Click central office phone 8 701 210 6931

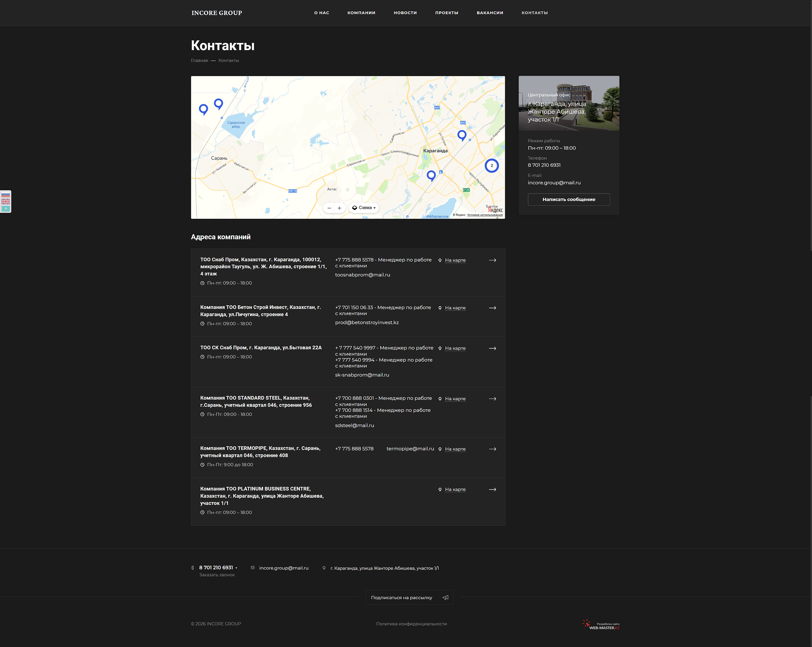pyautogui.click(x=544, y=165)
